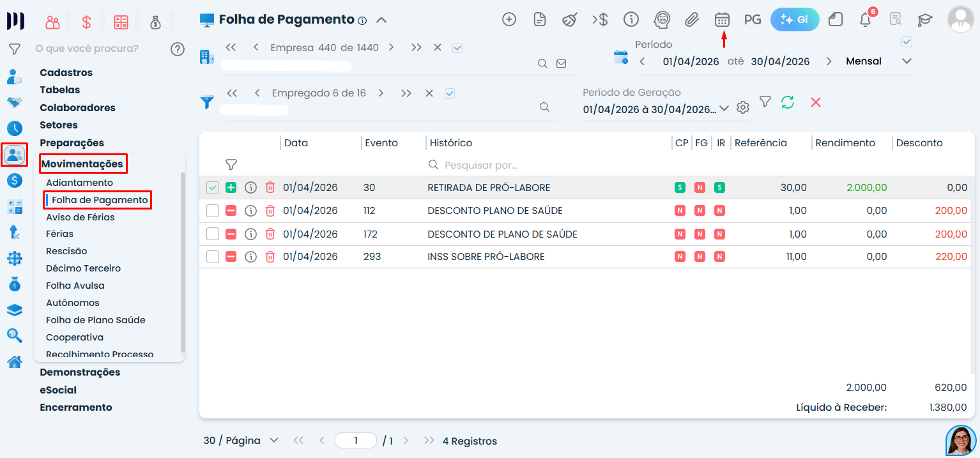The image size is (980, 458).
Task: Check the event 172 row checkbox
Action: [213, 234]
